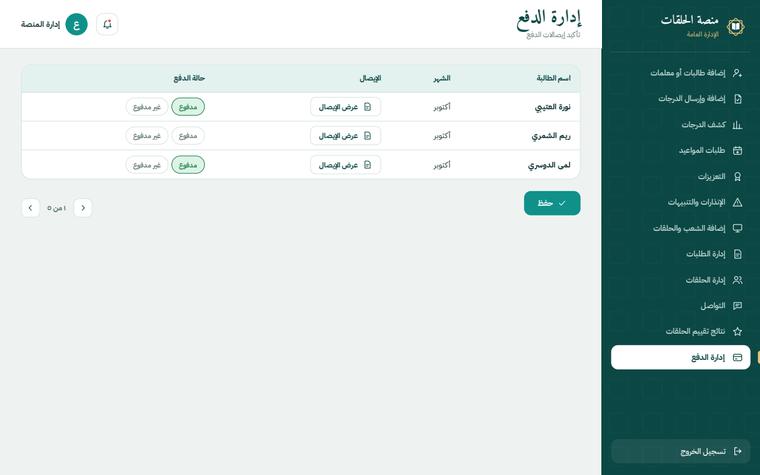Open التواصل menu item
The height and width of the screenshot is (475, 760).
tap(681, 306)
